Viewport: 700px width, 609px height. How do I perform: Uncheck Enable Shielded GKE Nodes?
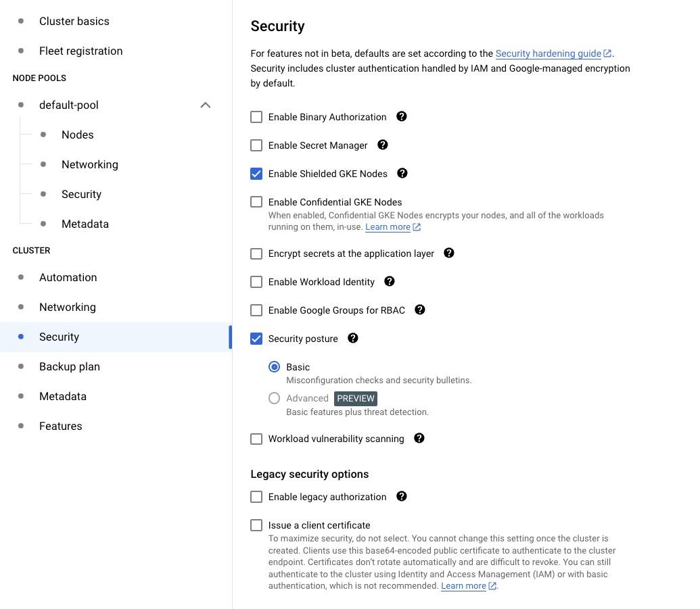256,174
